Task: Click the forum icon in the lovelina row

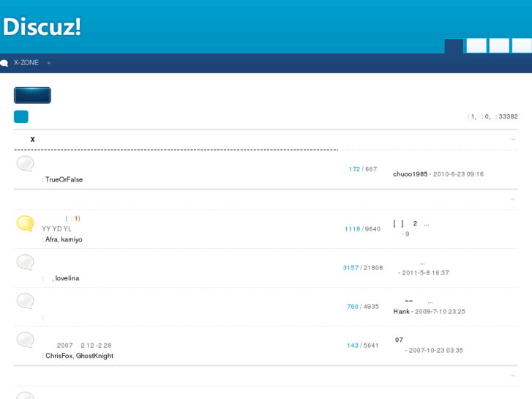Action: (26, 262)
